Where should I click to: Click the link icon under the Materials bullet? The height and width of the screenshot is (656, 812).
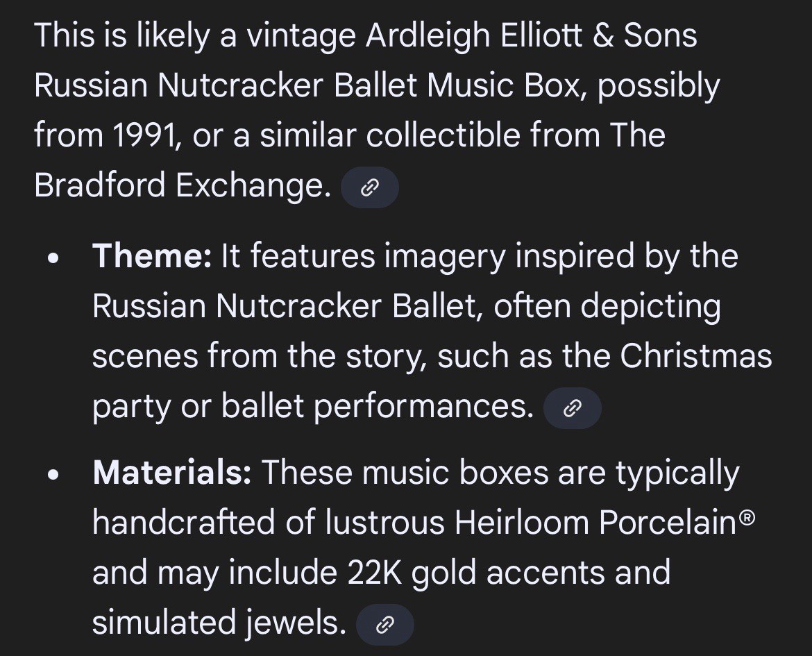click(384, 624)
